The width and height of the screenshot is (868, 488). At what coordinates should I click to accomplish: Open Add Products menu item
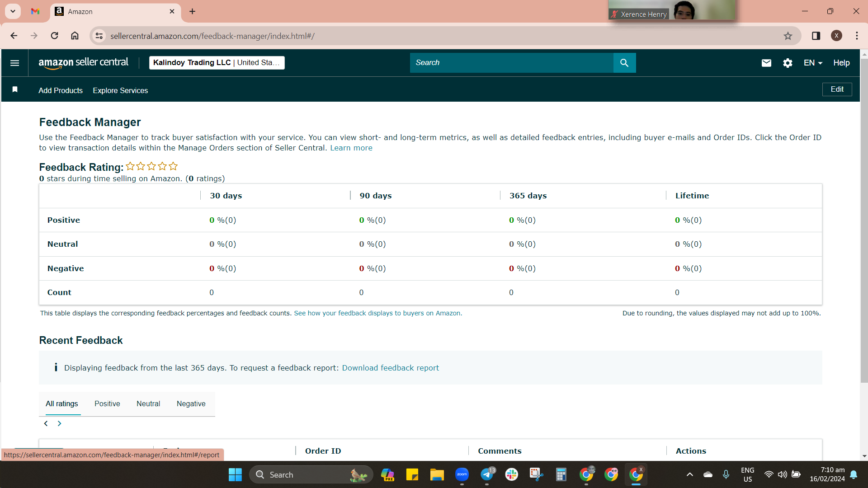click(x=61, y=90)
